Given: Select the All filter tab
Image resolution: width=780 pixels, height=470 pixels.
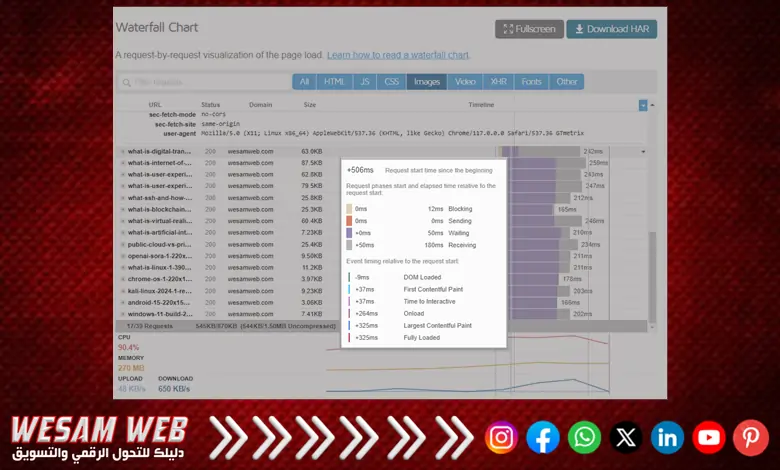Looking at the screenshot, I should tap(304, 82).
